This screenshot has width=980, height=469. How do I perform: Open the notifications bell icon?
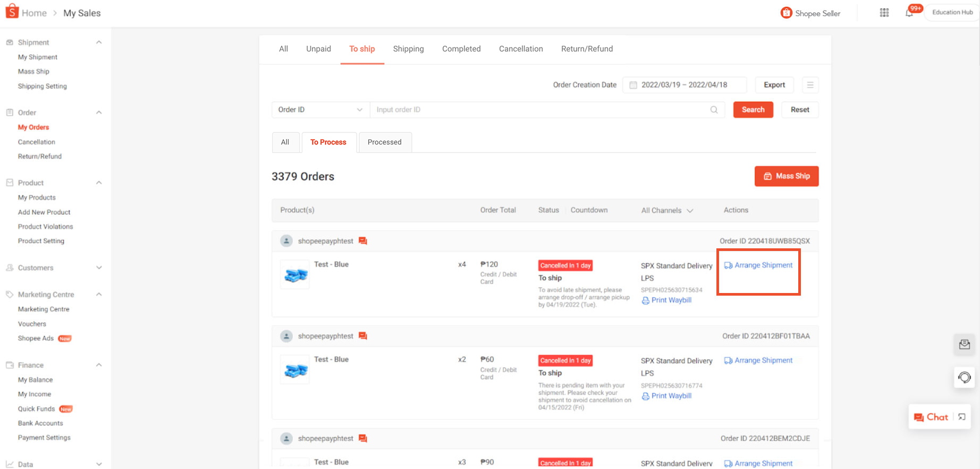pos(909,13)
